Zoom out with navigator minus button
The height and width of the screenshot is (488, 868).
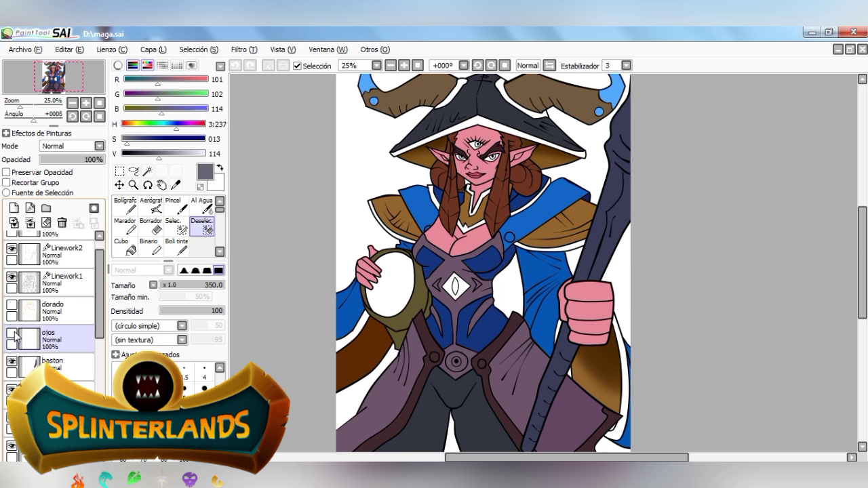[73, 103]
